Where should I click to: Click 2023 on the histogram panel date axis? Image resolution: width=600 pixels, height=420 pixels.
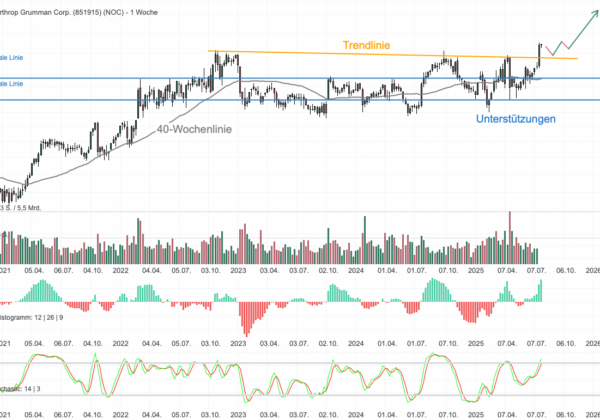(x=238, y=343)
